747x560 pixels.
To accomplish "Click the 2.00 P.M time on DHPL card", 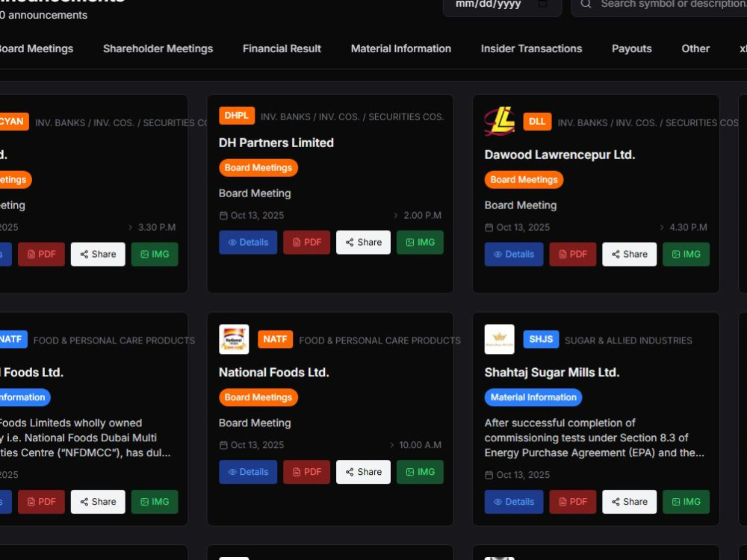I will (423, 215).
